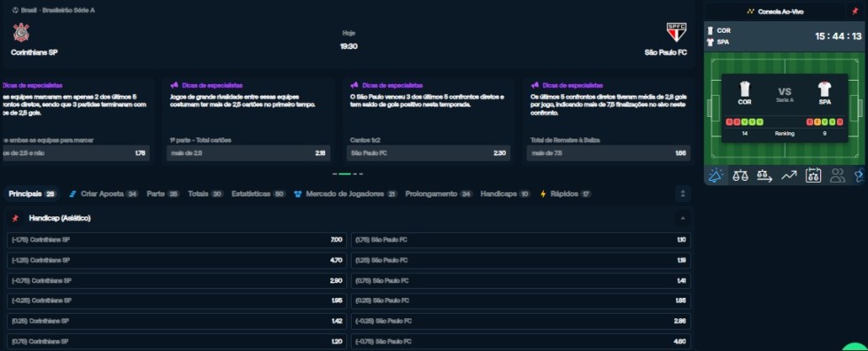The height and width of the screenshot is (351, 868).
Task: Select tip odds 'mais de 2.5' at 2.18
Action: [x=248, y=153]
